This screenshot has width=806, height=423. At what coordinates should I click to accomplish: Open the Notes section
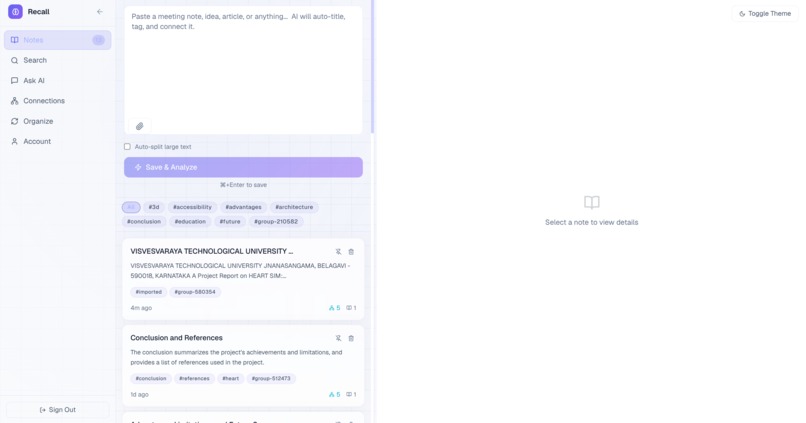point(58,40)
